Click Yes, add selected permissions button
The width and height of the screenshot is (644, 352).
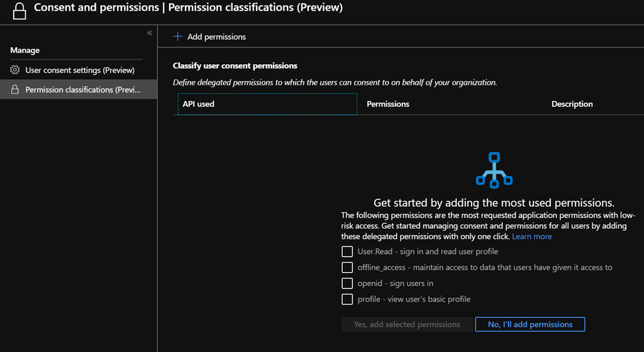coord(407,324)
